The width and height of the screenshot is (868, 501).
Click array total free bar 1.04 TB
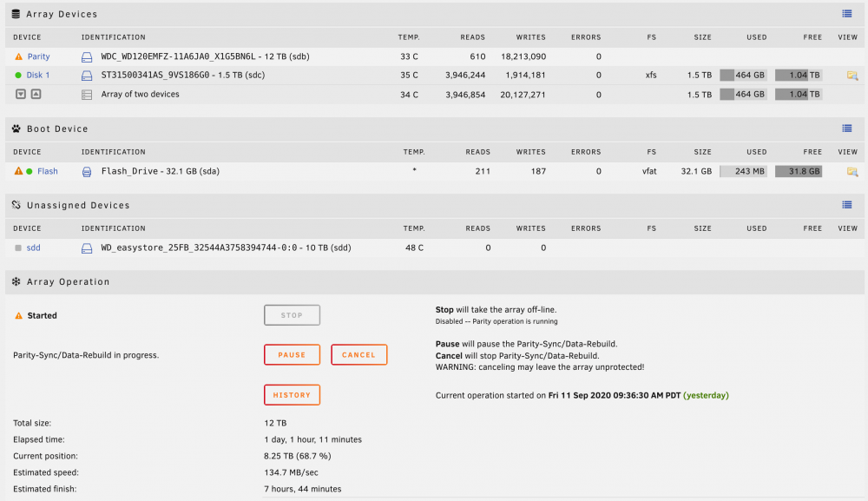pyautogui.click(x=799, y=95)
